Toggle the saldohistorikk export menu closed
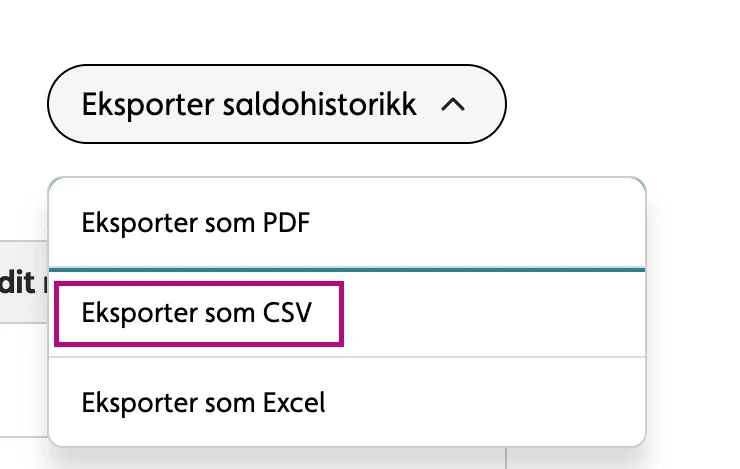The image size is (740, 469). (x=276, y=104)
